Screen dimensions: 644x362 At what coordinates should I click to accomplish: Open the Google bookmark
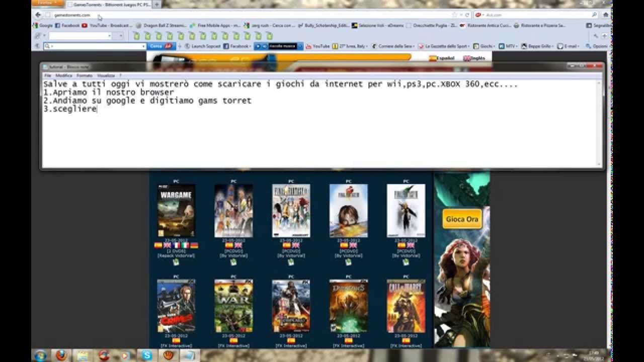(43, 25)
